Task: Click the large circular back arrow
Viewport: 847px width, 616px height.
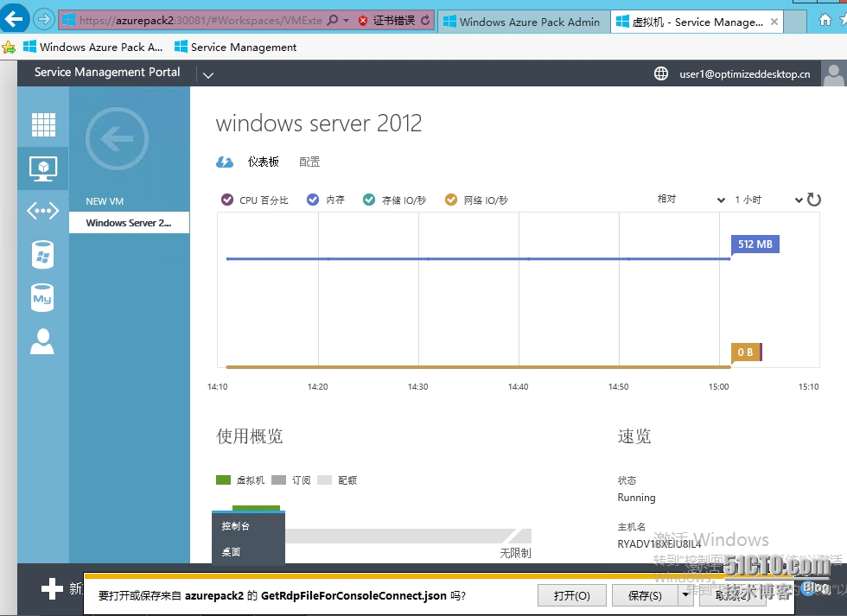Action: 117,139
